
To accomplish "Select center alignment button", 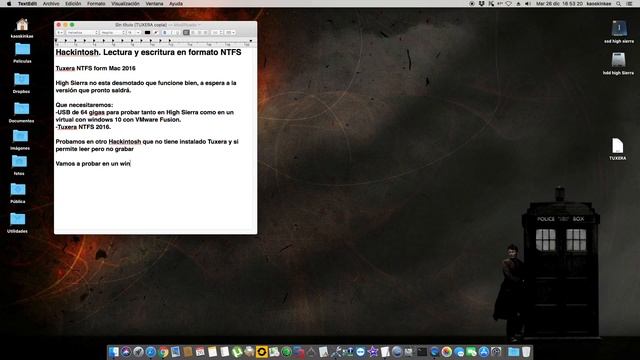I will pos(193,33).
